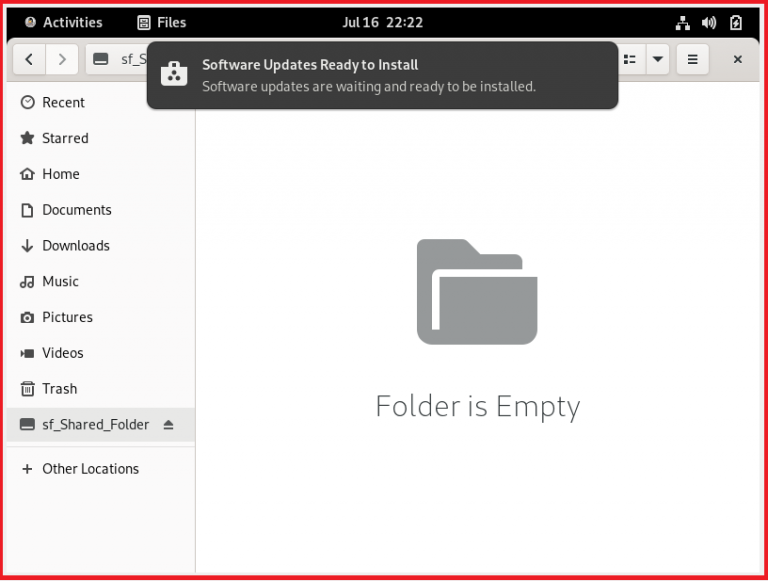Open the Software Updates notification
Screen dimensions: 768x581
pos(382,75)
